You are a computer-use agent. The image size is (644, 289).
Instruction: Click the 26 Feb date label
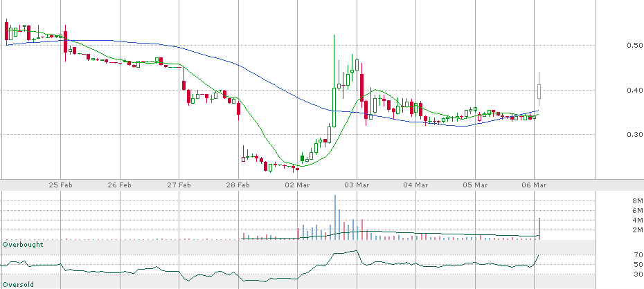tap(120, 185)
